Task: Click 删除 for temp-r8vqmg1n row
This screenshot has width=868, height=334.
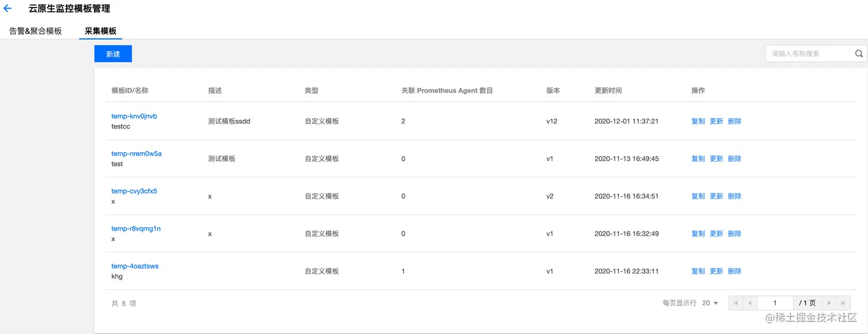Action: pos(735,234)
